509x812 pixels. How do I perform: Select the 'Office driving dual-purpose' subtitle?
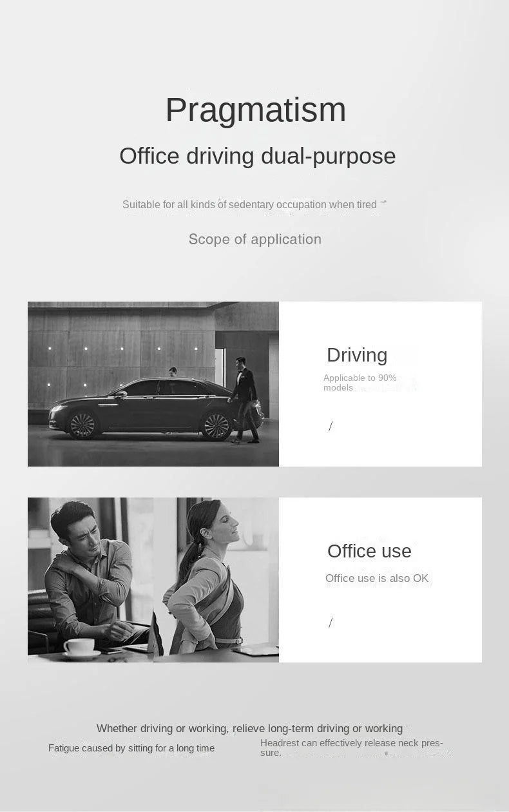tap(257, 157)
